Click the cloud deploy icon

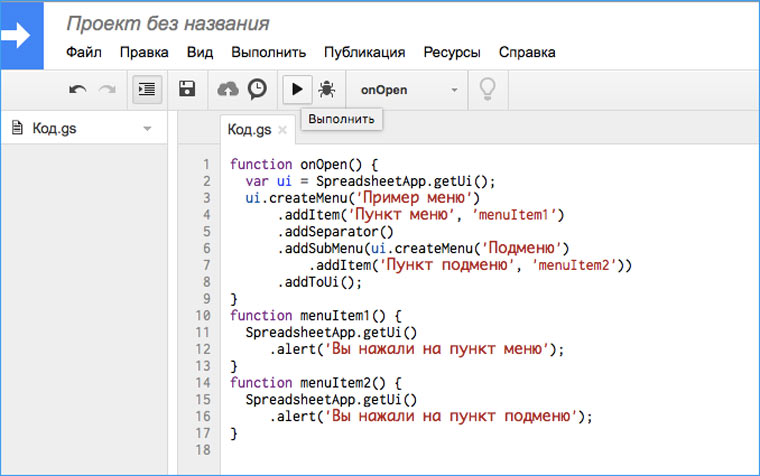228,89
